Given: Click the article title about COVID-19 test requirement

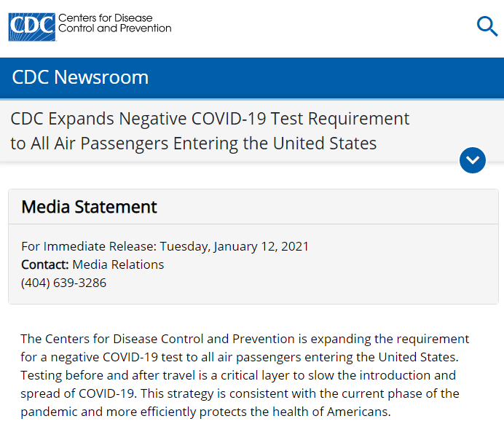Looking at the screenshot, I should coord(210,130).
